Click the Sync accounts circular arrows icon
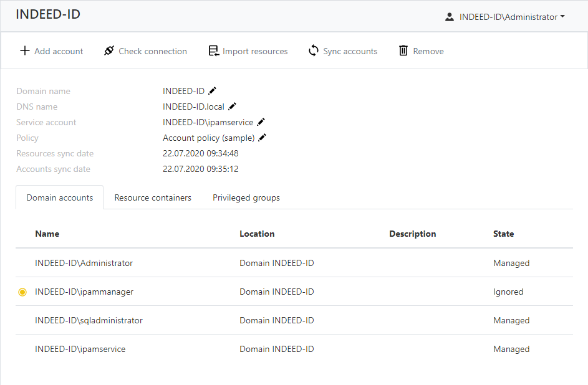Viewport: 588px width, 385px height. (314, 51)
